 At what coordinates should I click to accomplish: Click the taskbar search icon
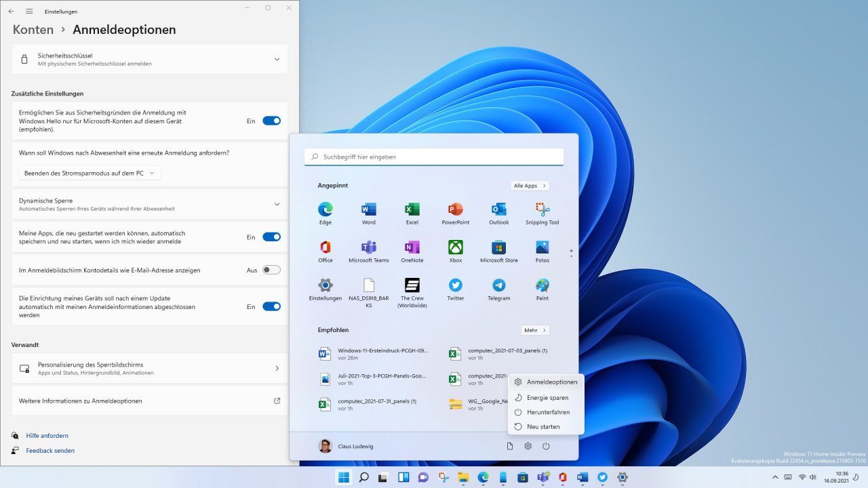tap(364, 477)
